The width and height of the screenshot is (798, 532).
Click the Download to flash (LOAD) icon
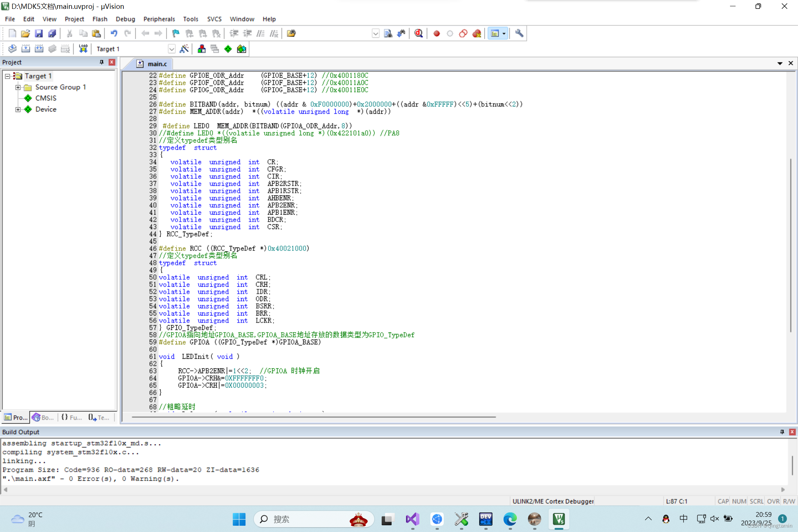(x=83, y=49)
